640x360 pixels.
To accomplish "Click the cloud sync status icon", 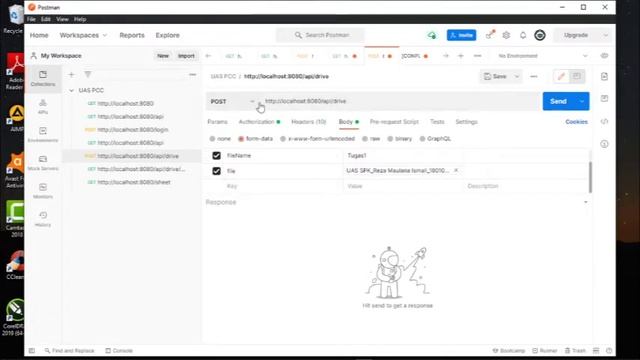I will click(432, 35).
